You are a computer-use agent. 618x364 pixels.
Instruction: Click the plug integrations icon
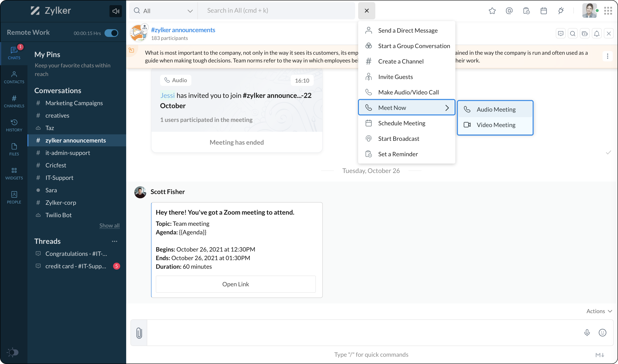[x=561, y=11]
